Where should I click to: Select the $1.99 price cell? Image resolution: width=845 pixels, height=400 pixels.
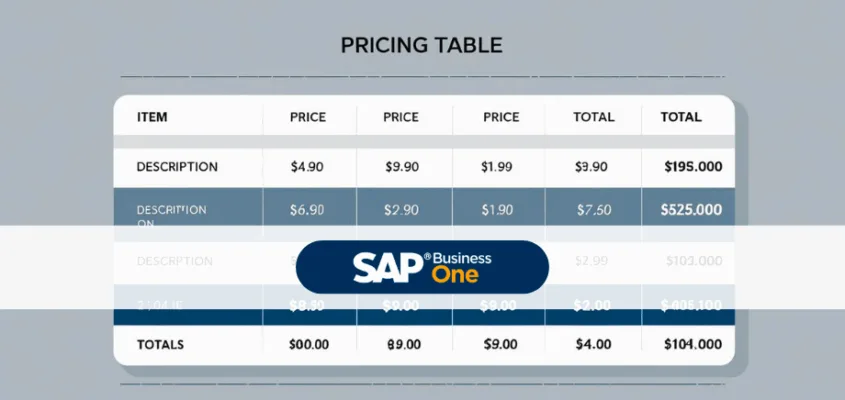[500, 167]
